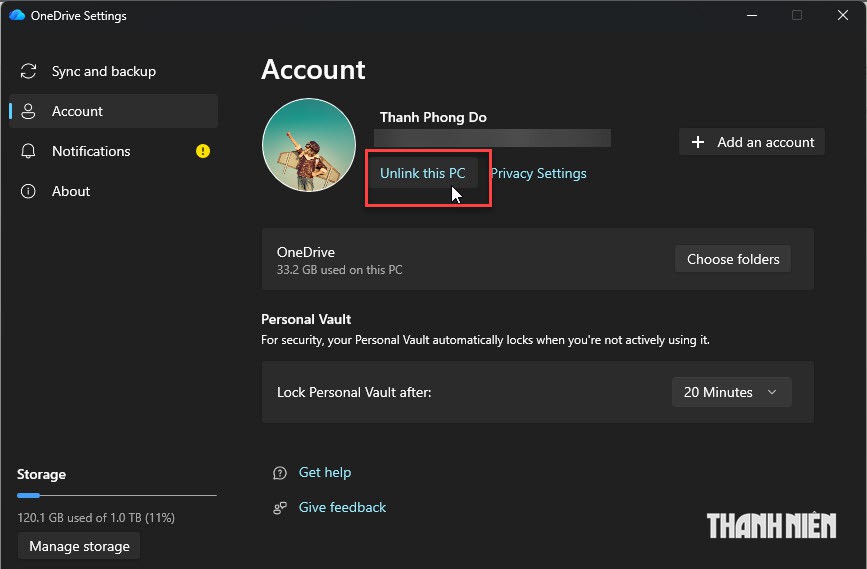Close the OneDrive Settings window
The width and height of the screenshot is (867, 569).
(843, 15)
